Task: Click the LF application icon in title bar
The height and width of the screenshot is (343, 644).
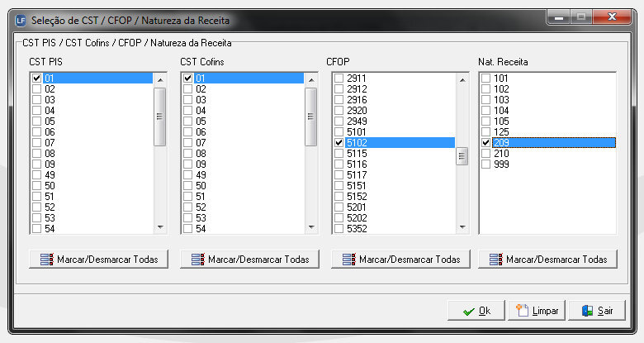Action: pyautogui.click(x=21, y=20)
